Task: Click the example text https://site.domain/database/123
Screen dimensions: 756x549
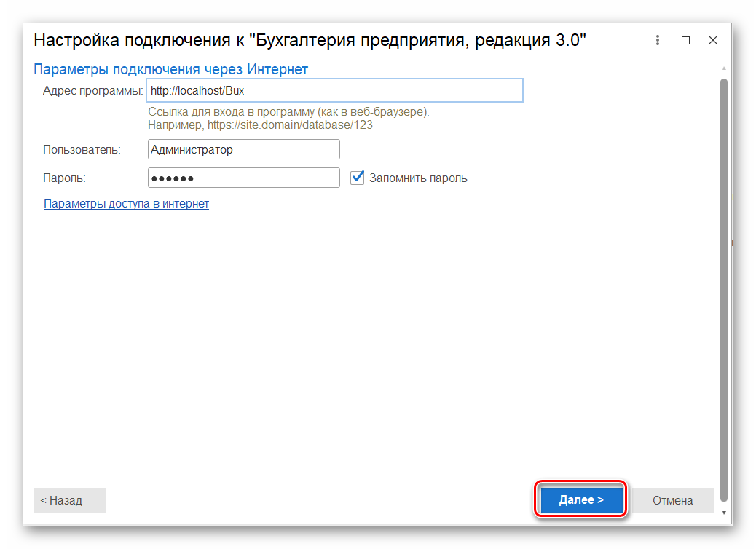Action: tap(290, 125)
